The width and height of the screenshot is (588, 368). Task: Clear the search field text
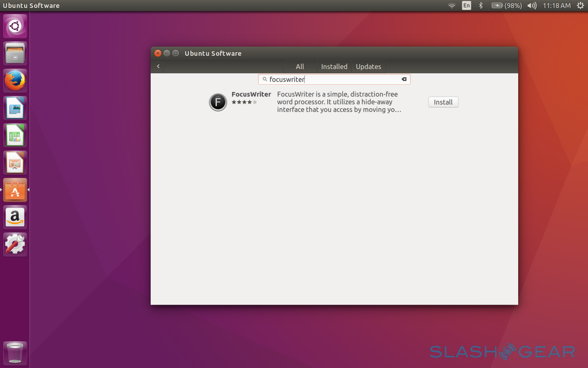(x=404, y=79)
